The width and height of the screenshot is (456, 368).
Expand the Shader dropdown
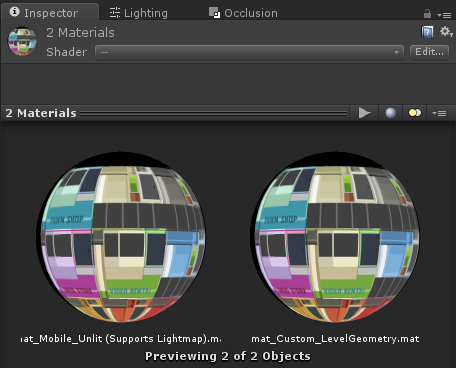249,52
